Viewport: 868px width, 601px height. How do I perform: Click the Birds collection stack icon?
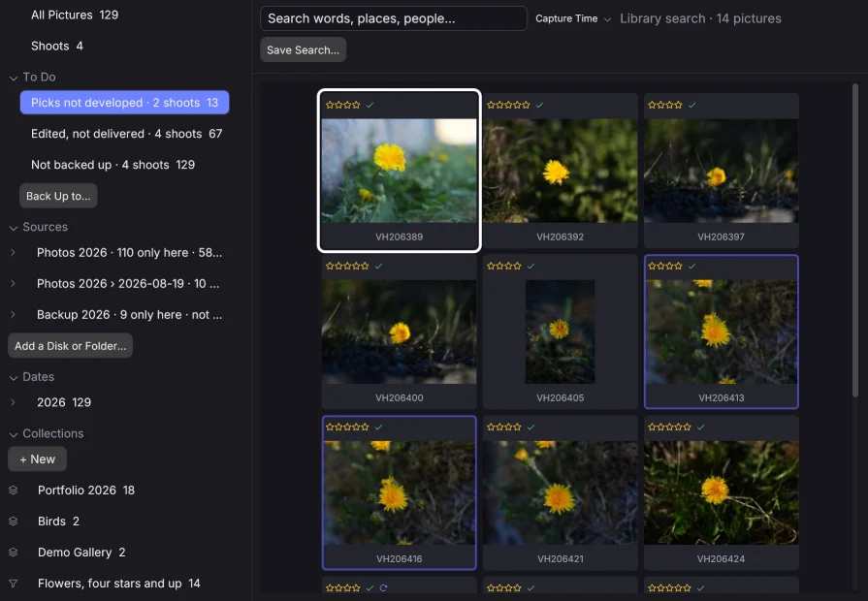(x=14, y=522)
